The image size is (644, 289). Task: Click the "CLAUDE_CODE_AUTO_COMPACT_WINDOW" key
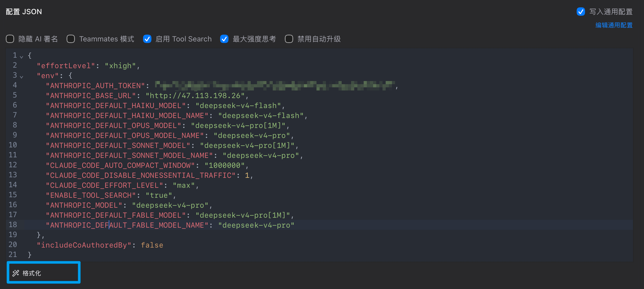coord(120,165)
